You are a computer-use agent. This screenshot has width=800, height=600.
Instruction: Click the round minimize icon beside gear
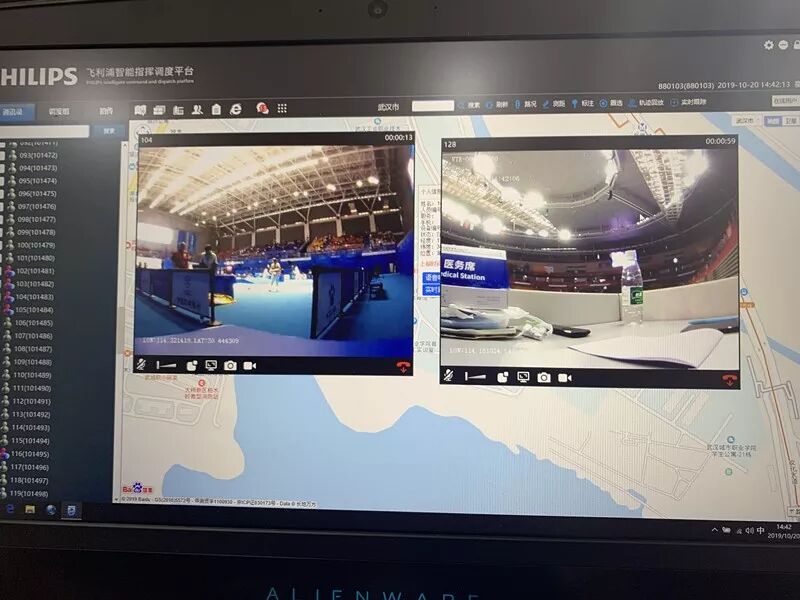[783, 45]
